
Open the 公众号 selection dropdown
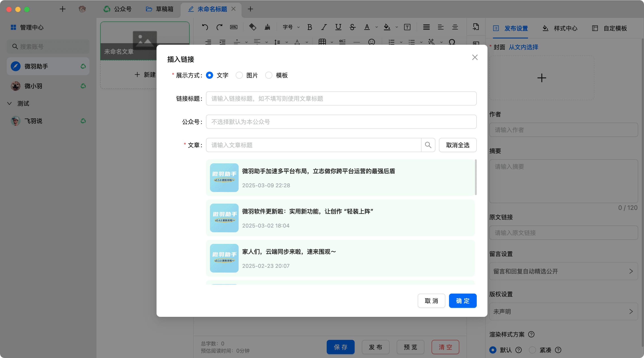341,122
